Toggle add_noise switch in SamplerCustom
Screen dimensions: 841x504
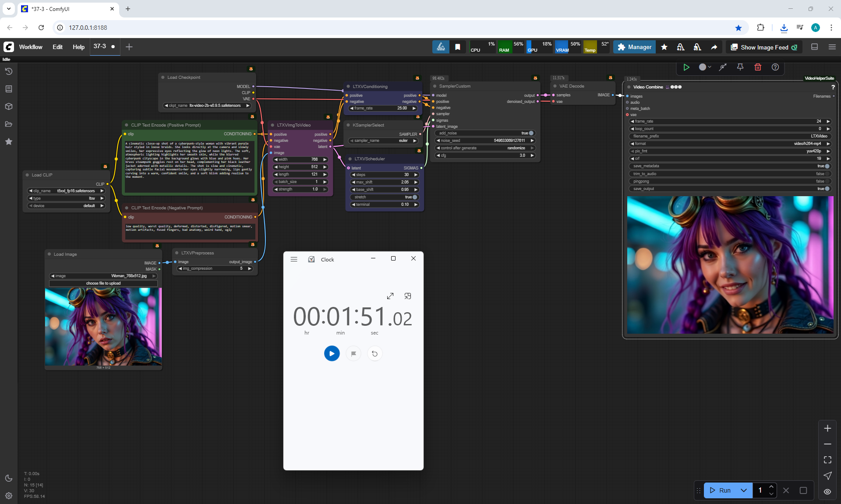point(530,133)
